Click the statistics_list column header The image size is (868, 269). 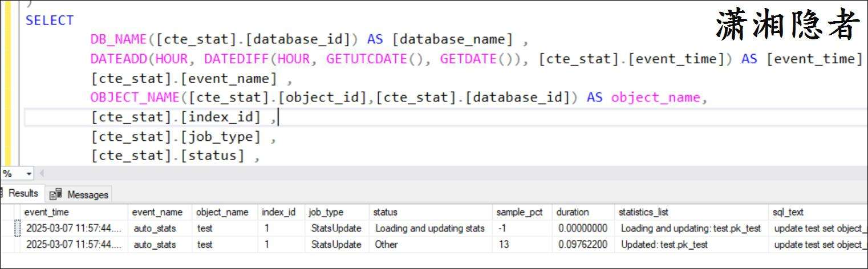(643, 212)
